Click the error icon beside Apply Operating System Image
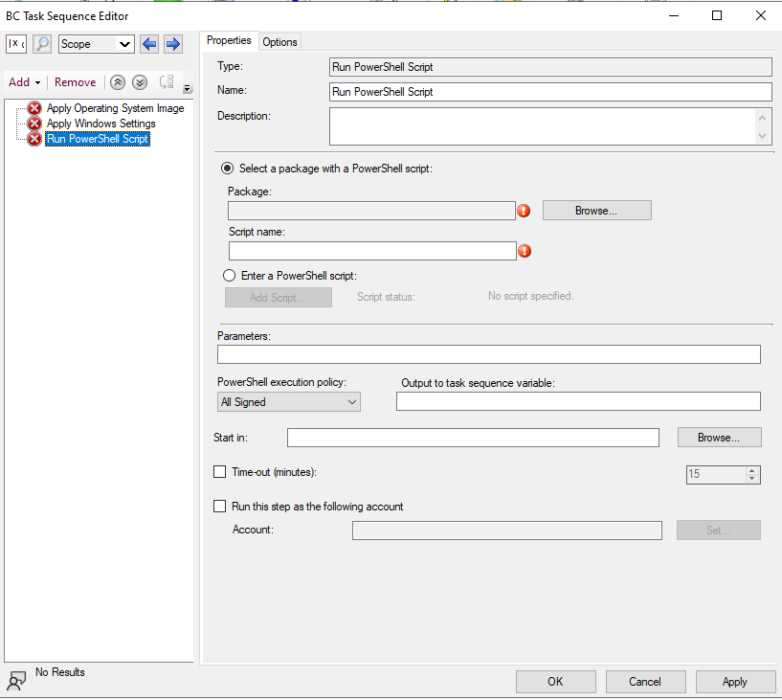The width and height of the screenshot is (782, 700). click(x=34, y=108)
